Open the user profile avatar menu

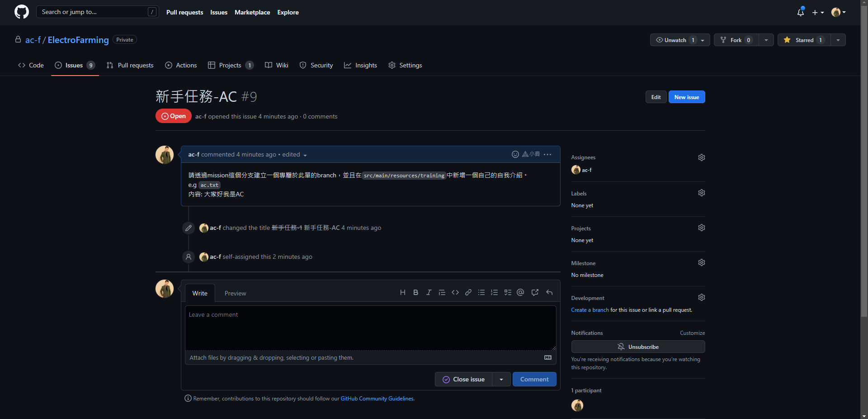tap(839, 12)
